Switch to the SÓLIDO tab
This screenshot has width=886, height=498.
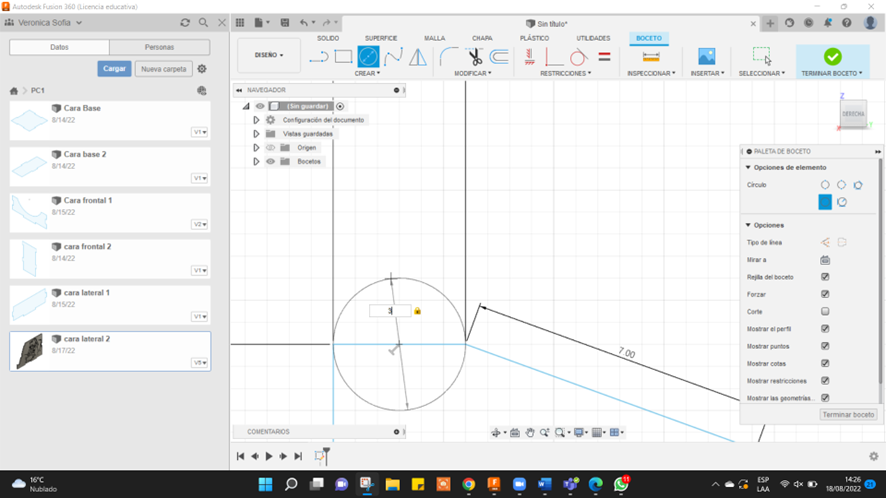pos(328,38)
